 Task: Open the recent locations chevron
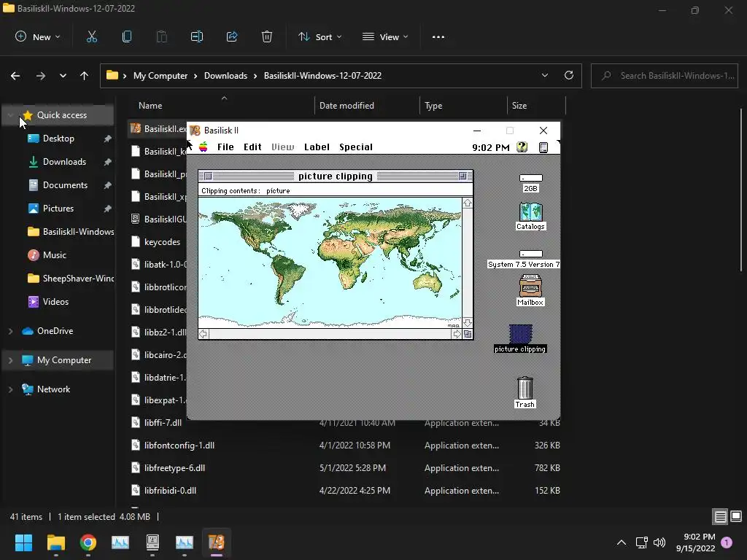point(63,76)
